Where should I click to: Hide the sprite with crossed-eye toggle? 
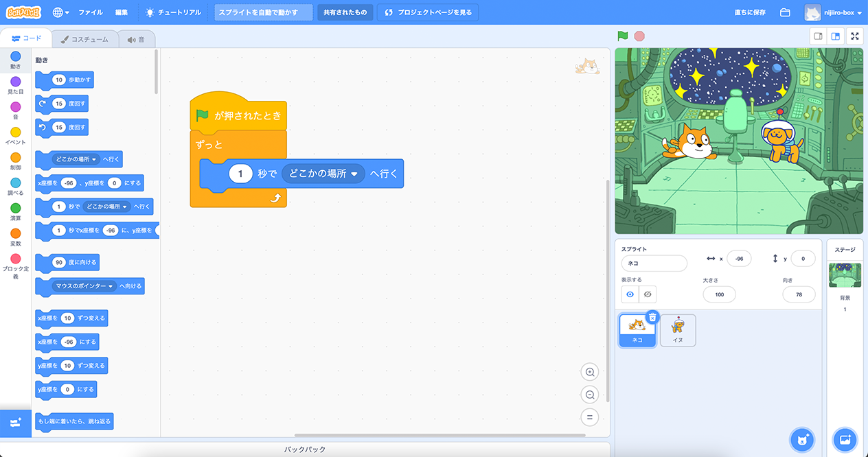pos(648,294)
